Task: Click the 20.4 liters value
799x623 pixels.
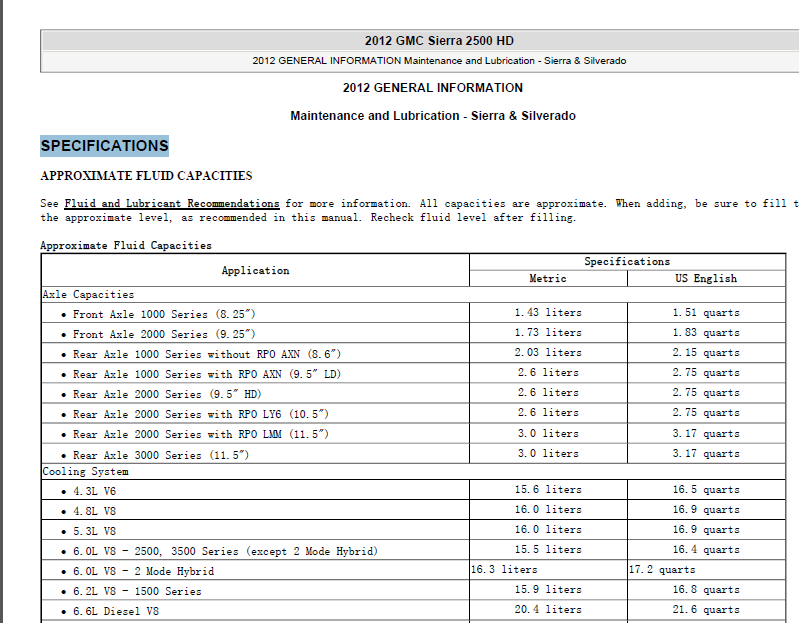Action: (x=548, y=609)
